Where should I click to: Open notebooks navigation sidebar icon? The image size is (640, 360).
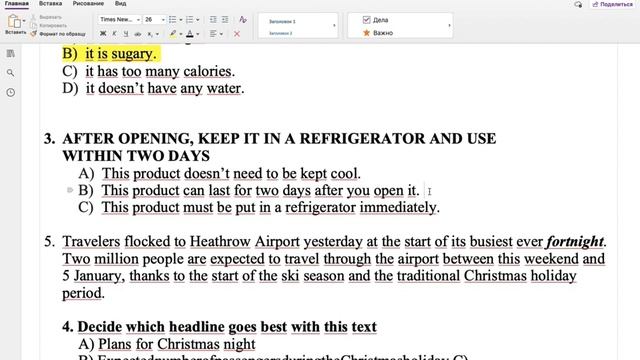[11, 53]
